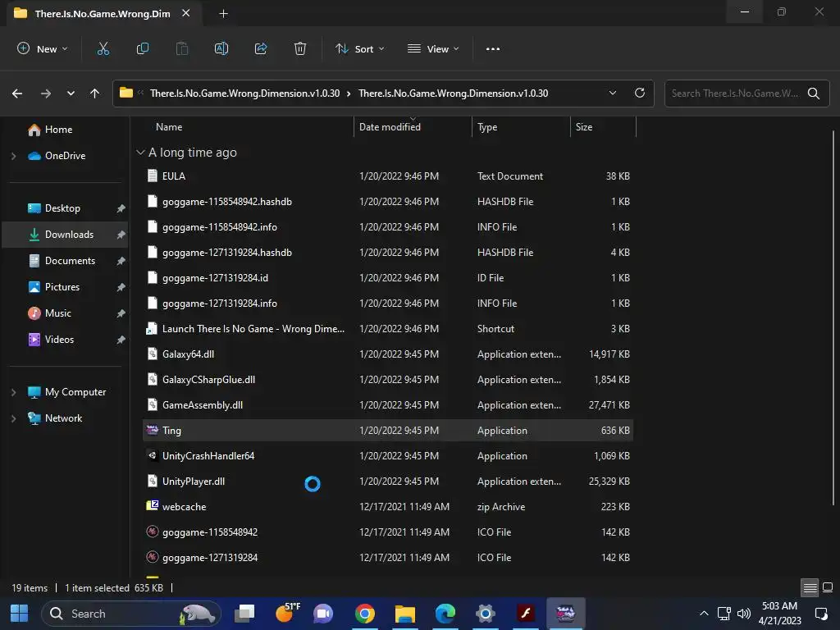Select the Launch There Is No Game shortcut

388,329
